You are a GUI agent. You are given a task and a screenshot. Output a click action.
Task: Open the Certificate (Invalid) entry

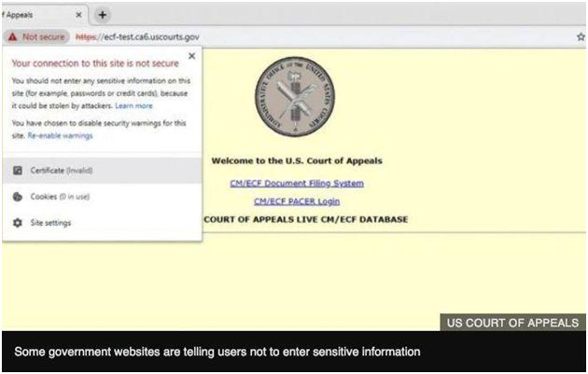pos(102,170)
